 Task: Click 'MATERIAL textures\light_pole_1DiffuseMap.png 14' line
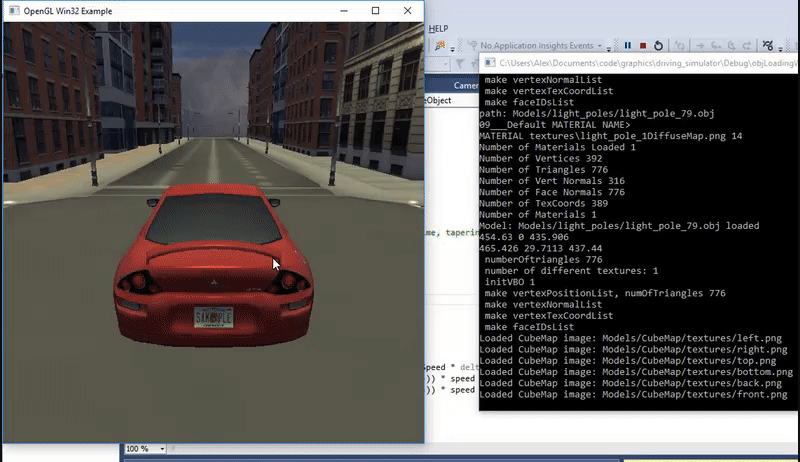point(611,136)
